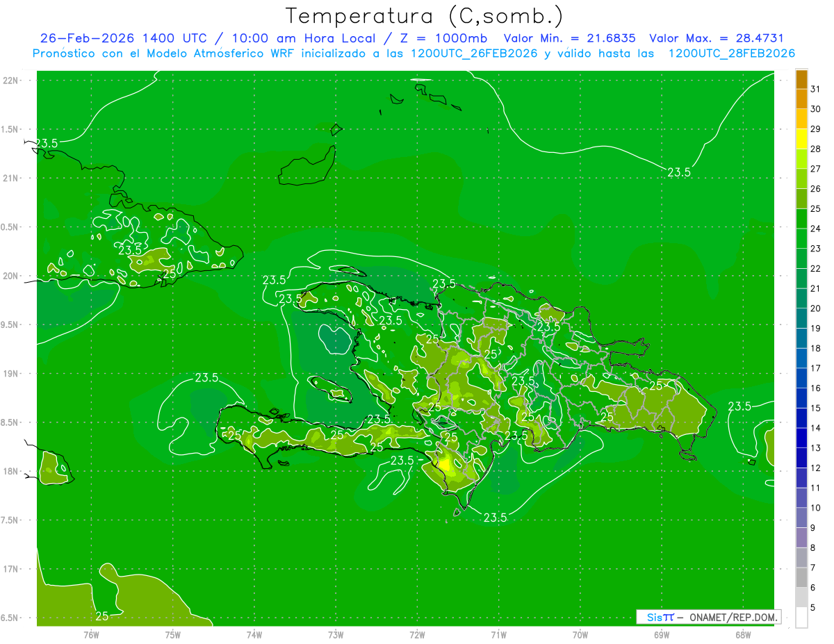
Task: Click the '17N' latitude axis label
Action: tap(11, 569)
